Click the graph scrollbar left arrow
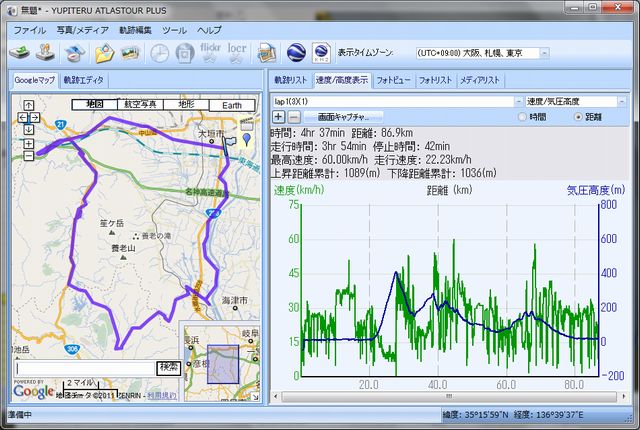Image resolution: width=640 pixels, height=430 pixels. click(276, 396)
